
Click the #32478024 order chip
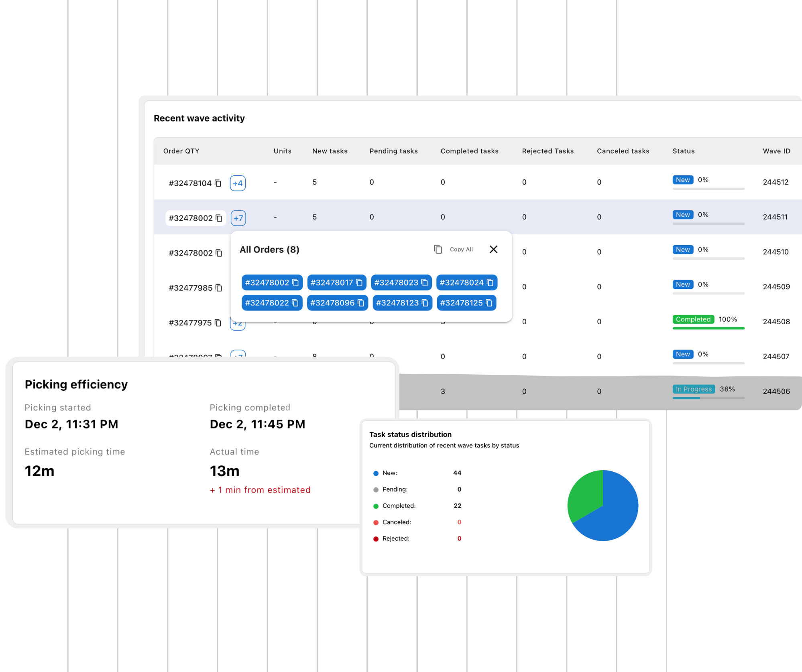(x=462, y=283)
